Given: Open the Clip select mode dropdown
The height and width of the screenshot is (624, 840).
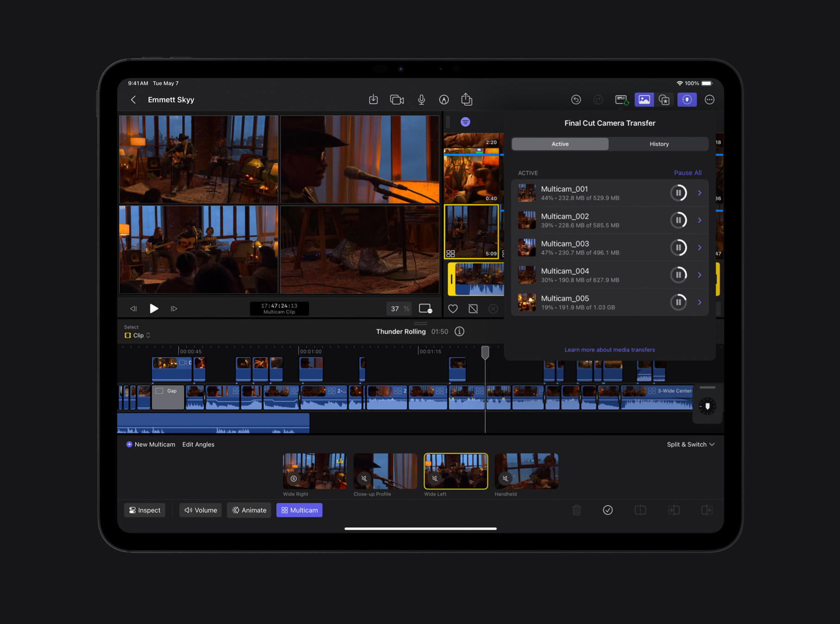Looking at the screenshot, I should (x=138, y=335).
